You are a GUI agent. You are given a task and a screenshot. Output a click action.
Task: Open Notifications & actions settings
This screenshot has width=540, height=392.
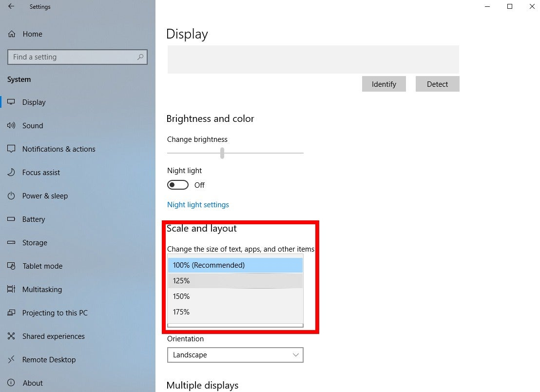tap(58, 149)
